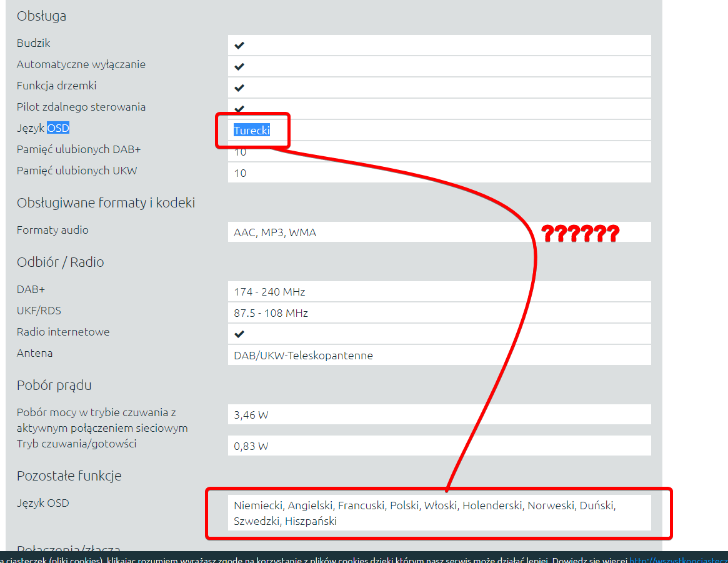
Task: Click the highlighted OSD text in Język row
Action: tap(58, 128)
